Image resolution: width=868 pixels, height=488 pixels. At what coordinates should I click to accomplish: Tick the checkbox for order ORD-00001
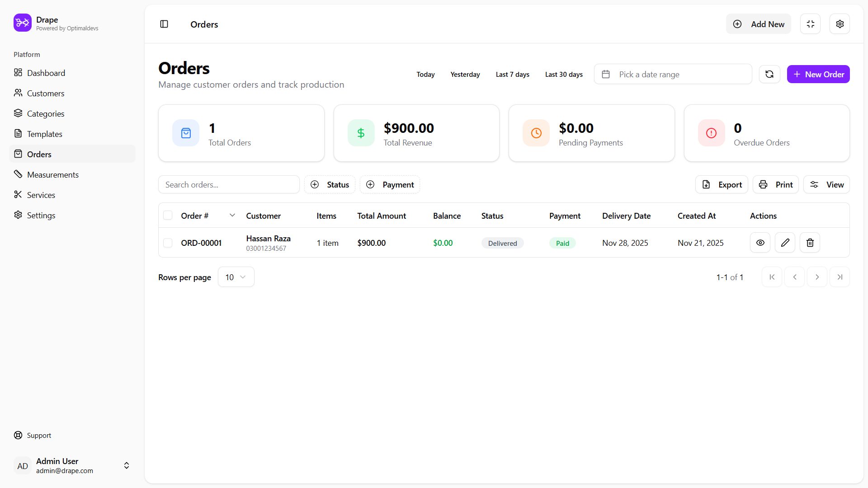168,243
